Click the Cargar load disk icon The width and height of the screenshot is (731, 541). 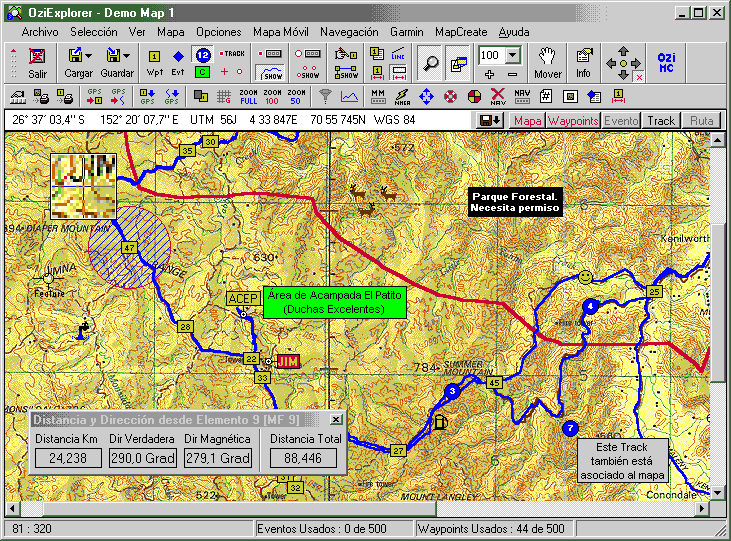click(x=75, y=55)
